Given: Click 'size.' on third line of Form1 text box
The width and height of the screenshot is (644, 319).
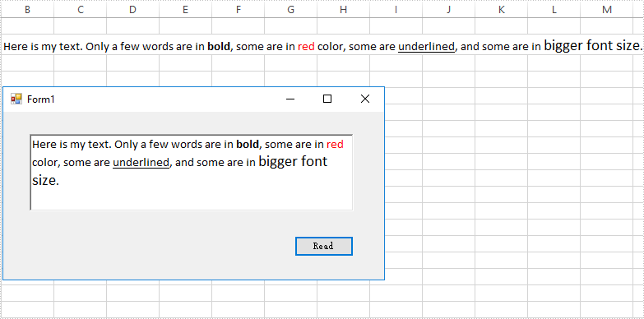Looking at the screenshot, I should pyautogui.click(x=45, y=180).
